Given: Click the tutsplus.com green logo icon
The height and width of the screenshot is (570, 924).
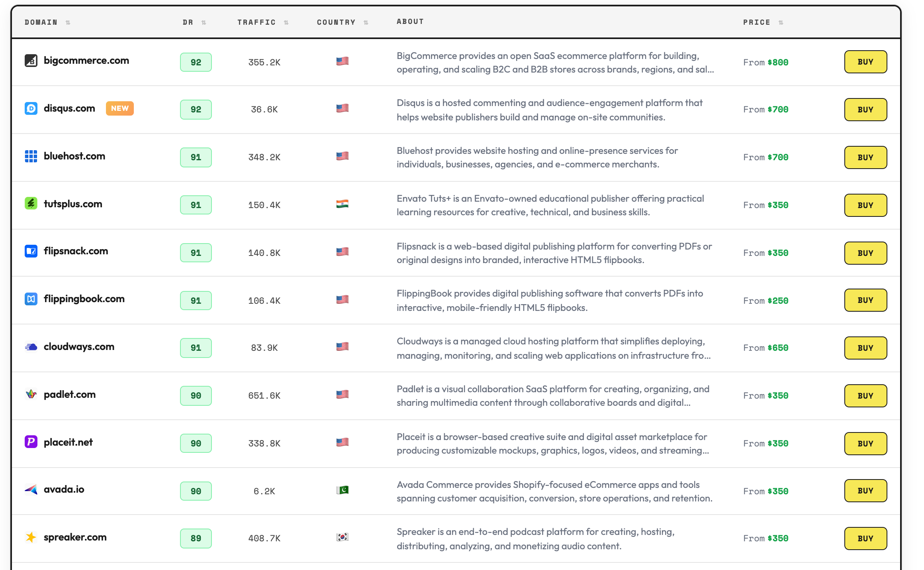Looking at the screenshot, I should [31, 203].
